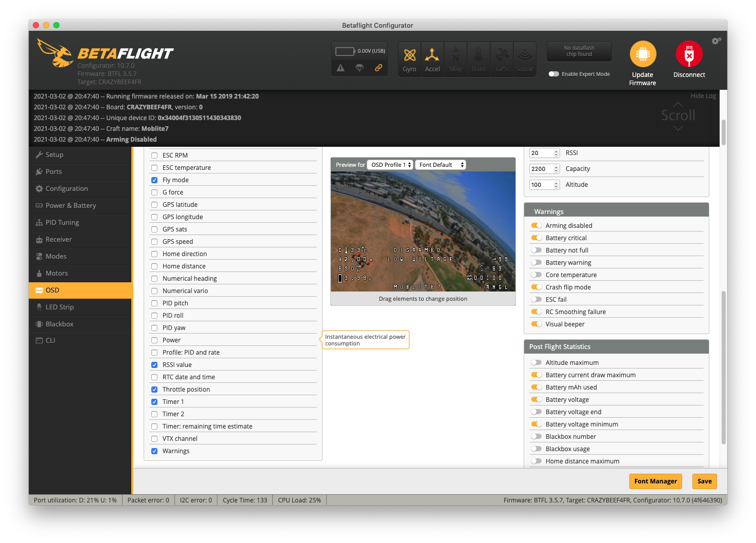Open the LED Strip tab

coord(81,307)
